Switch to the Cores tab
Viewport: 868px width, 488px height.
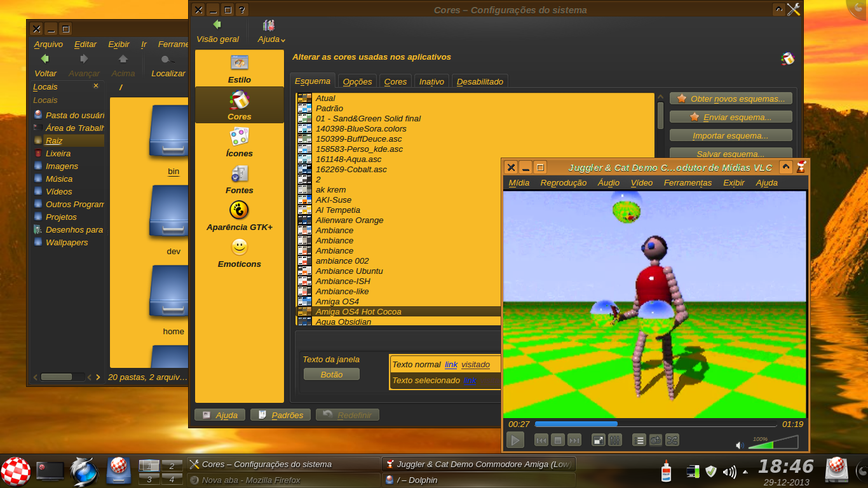395,81
